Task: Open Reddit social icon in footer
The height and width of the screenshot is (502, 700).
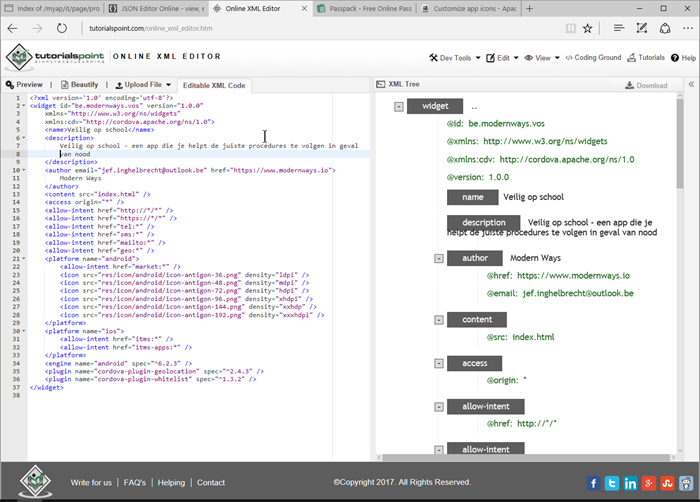Action: [686, 483]
